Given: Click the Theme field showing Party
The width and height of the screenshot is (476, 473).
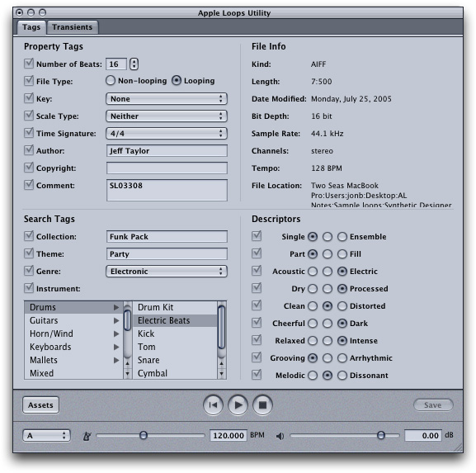Looking at the screenshot, I should (x=167, y=254).
